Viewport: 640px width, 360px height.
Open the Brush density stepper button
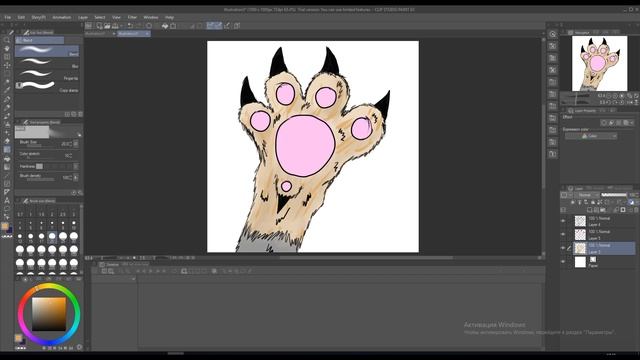click(x=76, y=178)
